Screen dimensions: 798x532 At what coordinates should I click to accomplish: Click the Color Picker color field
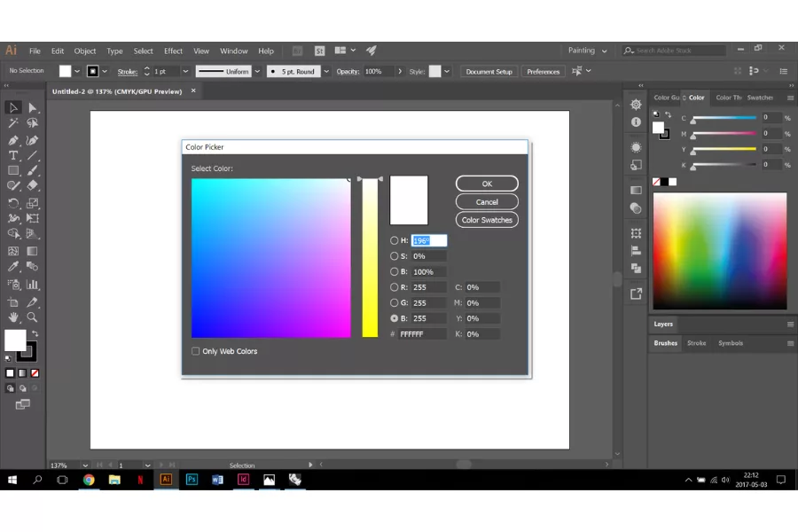pyautogui.click(x=270, y=258)
